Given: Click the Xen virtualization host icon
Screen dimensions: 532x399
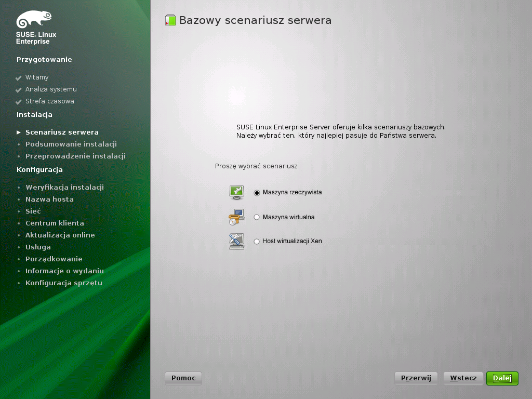Looking at the screenshot, I should click(236, 241).
